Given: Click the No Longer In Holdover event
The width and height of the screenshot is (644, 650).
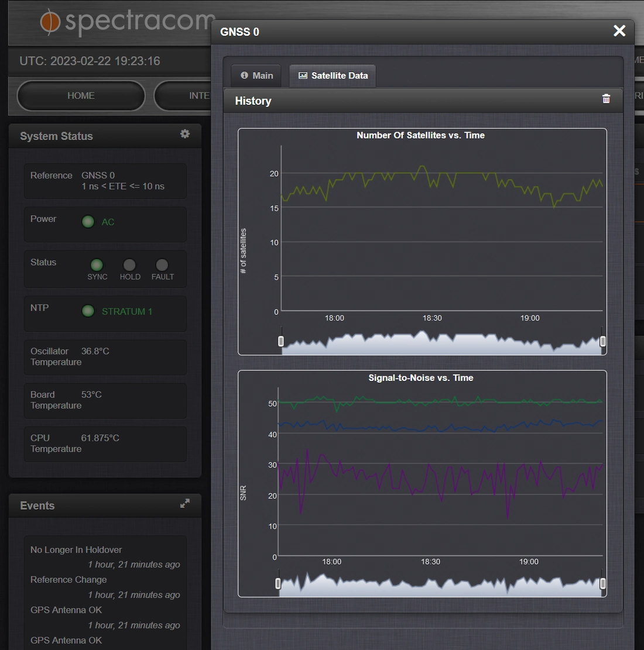Looking at the screenshot, I should [x=76, y=550].
